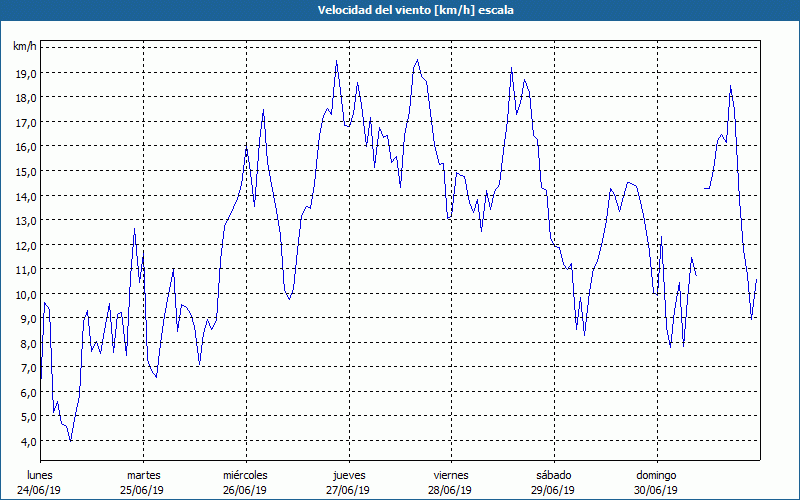Click the '13,0' y-axis label
The height and width of the screenshot is (500, 800).
coord(26,221)
